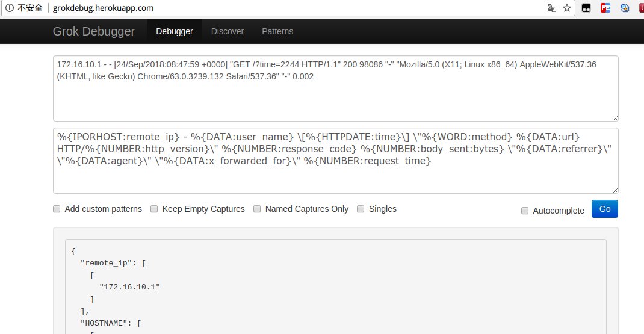Enable the Autocomplete checkbox
The image size is (644, 334).
tap(525, 211)
